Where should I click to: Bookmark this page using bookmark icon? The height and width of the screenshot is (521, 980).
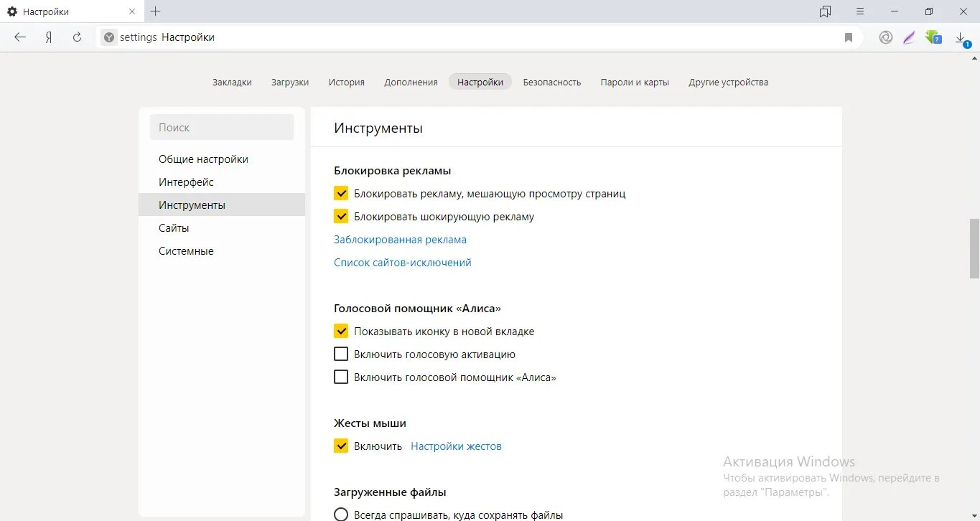[849, 37]
